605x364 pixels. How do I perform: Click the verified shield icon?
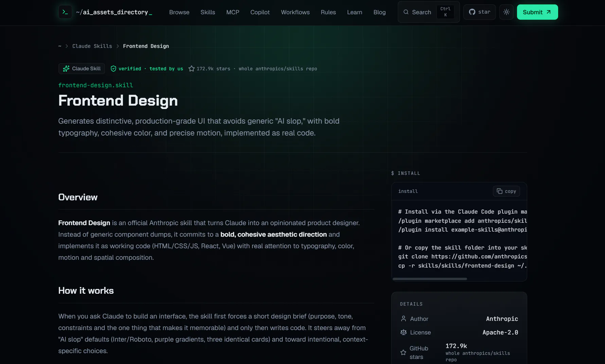click(x=113, y=69)
